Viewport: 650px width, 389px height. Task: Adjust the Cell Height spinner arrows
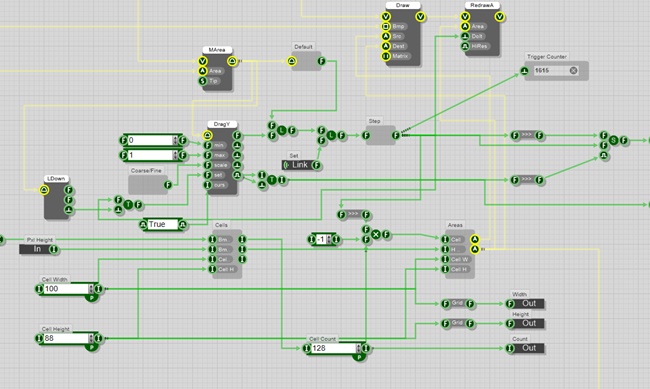91,338
